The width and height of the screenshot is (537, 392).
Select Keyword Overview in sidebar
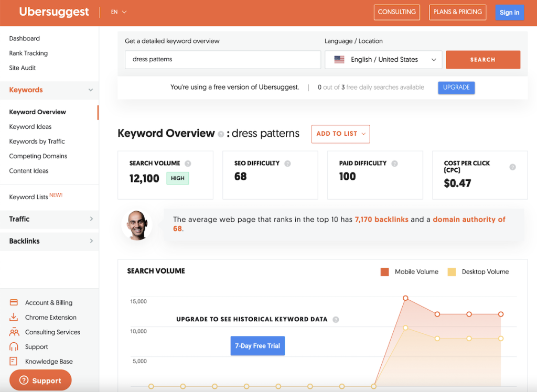coord(37,112)
